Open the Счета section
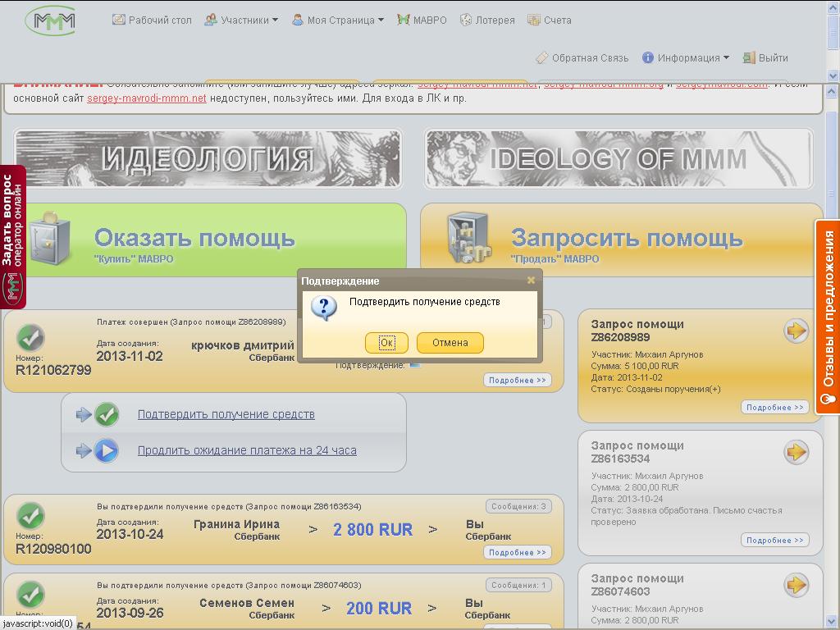 click(x=550, y=20)
